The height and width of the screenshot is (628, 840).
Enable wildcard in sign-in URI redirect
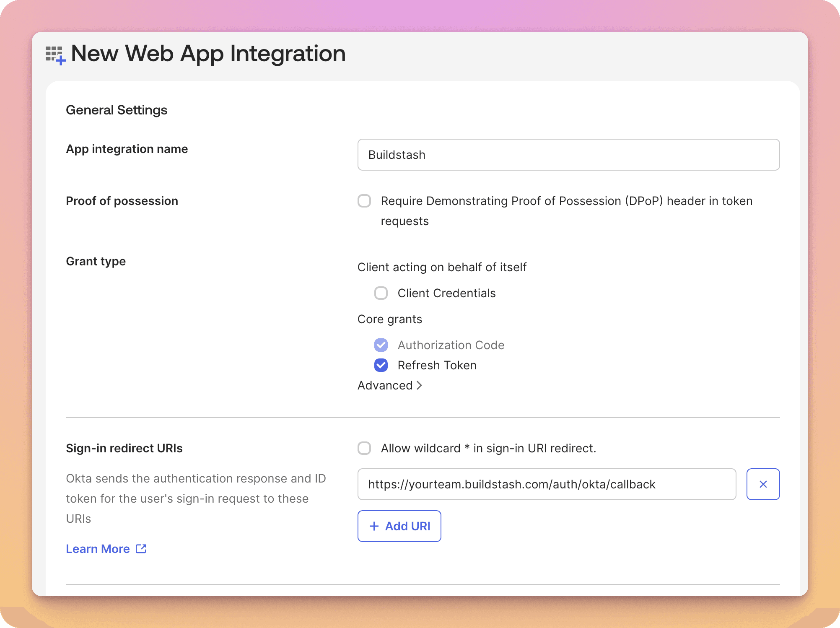[x=364, y=448]
